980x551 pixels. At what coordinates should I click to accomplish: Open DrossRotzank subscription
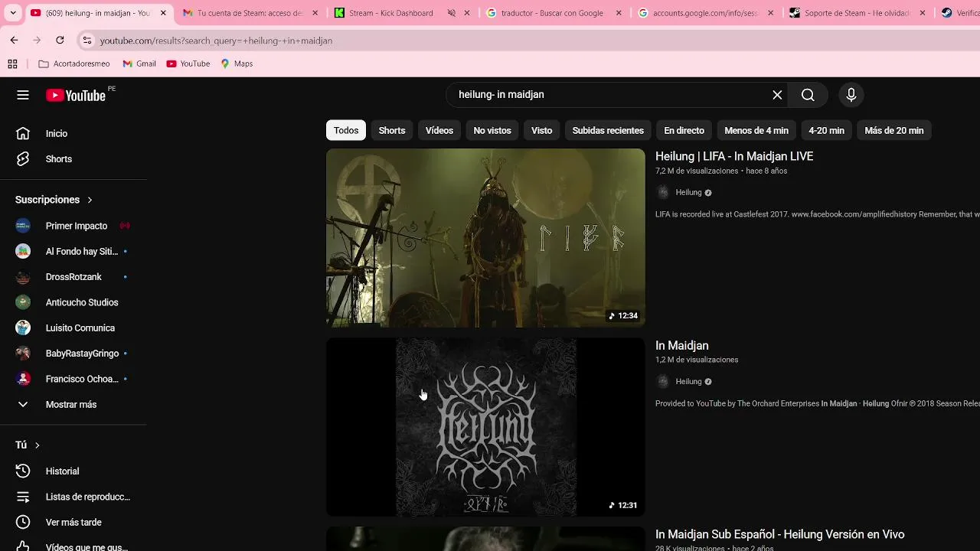73,276
